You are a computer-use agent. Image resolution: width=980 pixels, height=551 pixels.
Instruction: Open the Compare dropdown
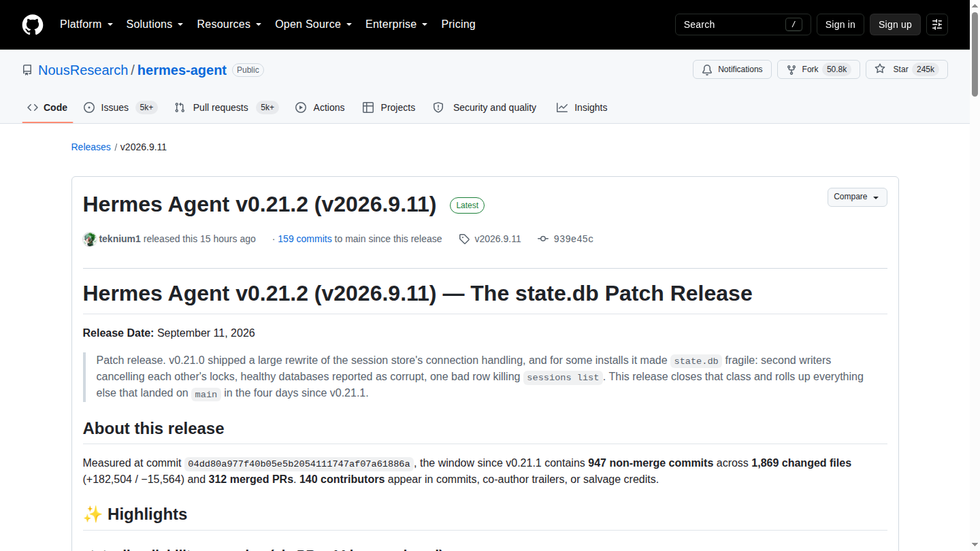tap(857, 197)
